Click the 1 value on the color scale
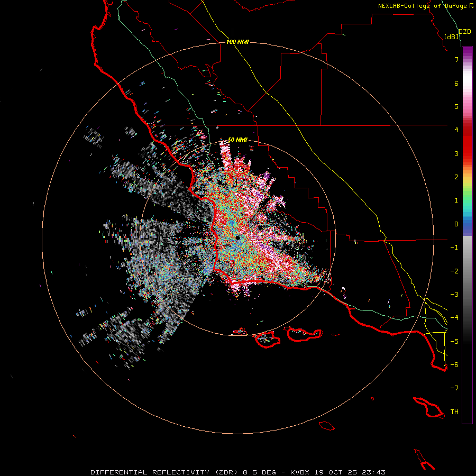 (x=456, y=200)
